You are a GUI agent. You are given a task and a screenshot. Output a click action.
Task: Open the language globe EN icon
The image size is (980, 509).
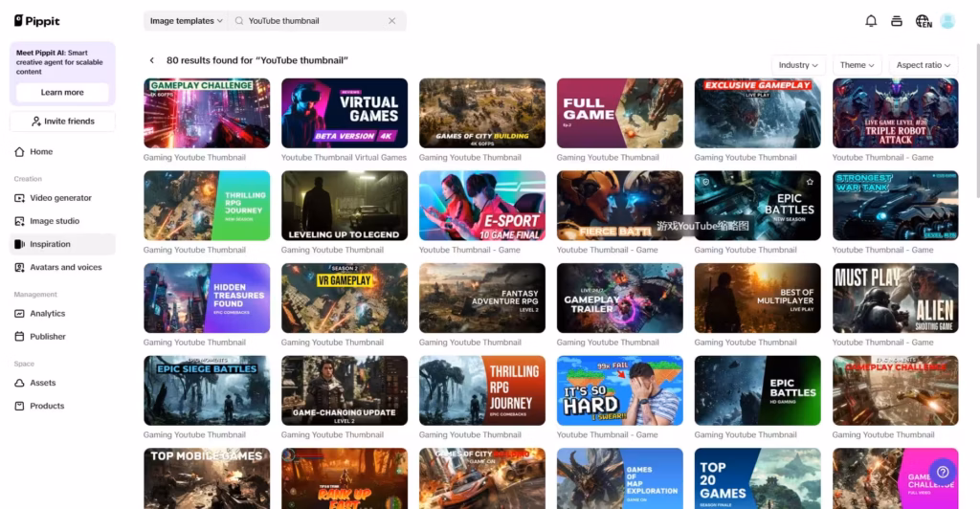pyautogui.click(x=923, y=21)
